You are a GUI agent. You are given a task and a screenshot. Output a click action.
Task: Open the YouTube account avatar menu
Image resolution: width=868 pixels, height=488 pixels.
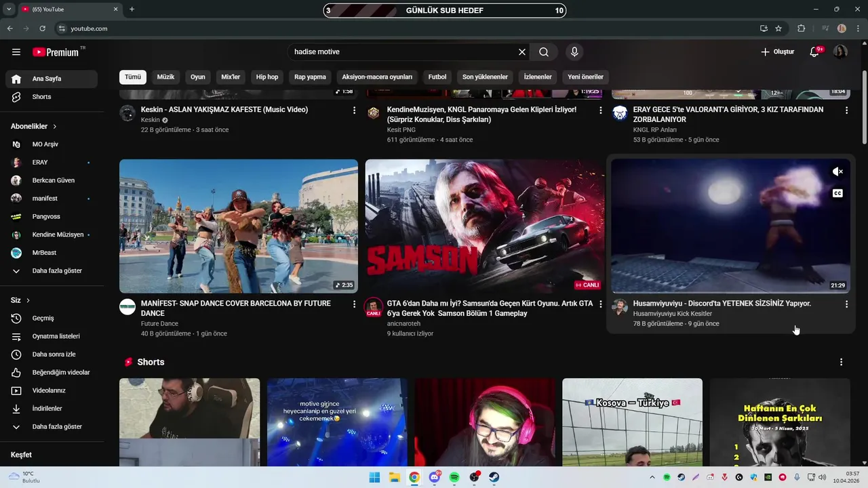[x=840, y=52]
